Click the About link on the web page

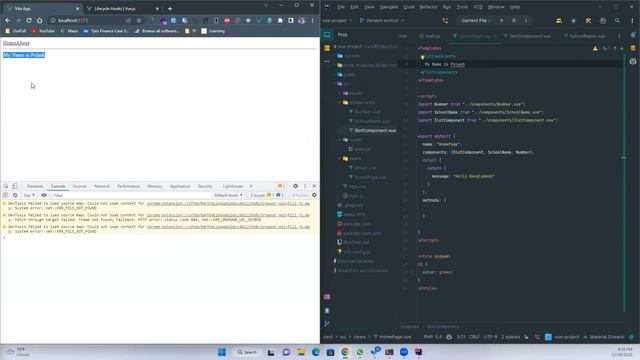(23, 43)
